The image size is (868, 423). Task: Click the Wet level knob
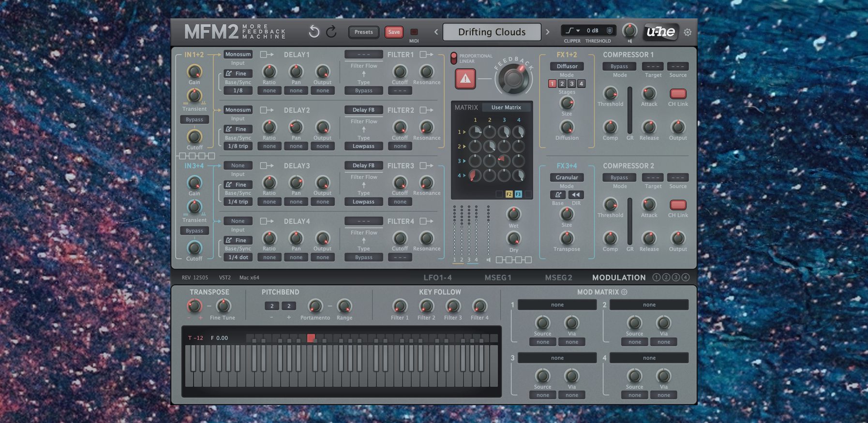coord(513,213)
